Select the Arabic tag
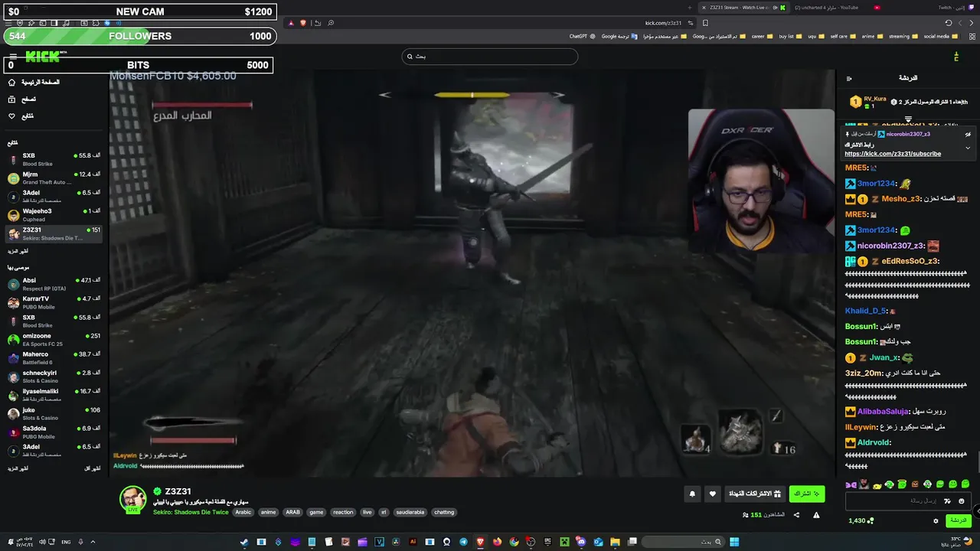The height and width of the screenshot is (551, 980). pos(243,512)
